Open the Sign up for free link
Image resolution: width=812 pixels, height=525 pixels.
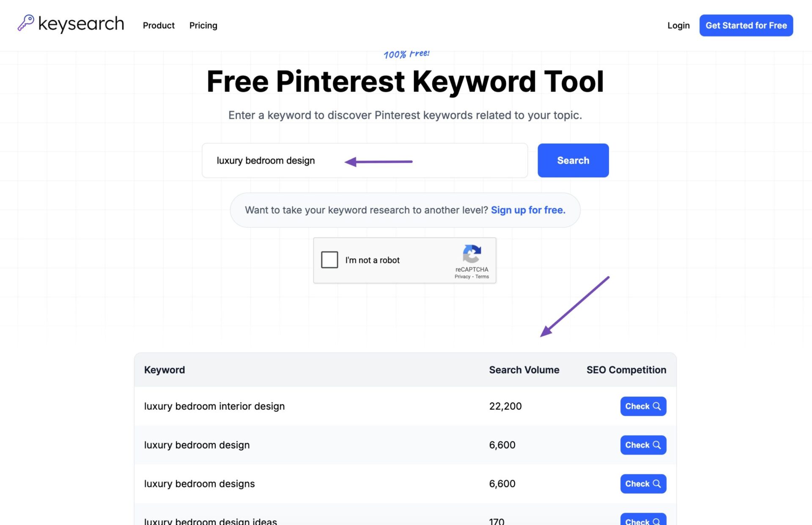tap(528, 210)
